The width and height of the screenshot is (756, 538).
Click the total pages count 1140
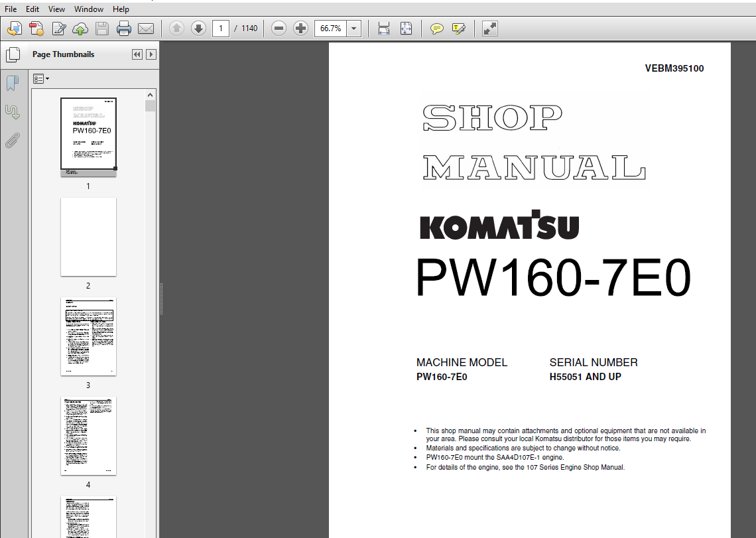(249, 29)
